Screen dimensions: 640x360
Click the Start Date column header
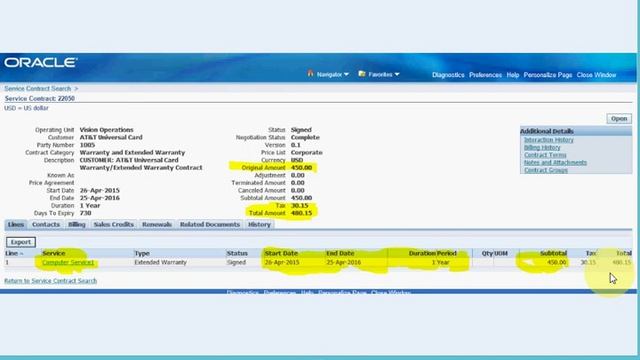[281, 253]
